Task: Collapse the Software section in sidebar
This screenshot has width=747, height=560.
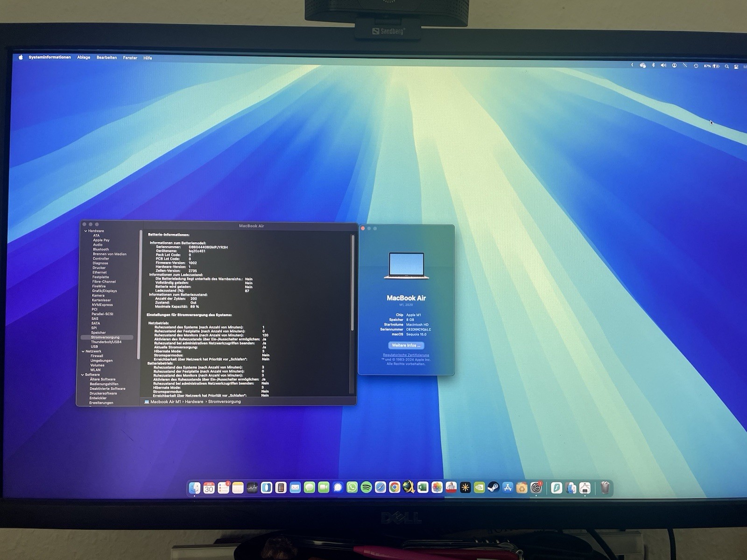Action: (x=83, y=375)
